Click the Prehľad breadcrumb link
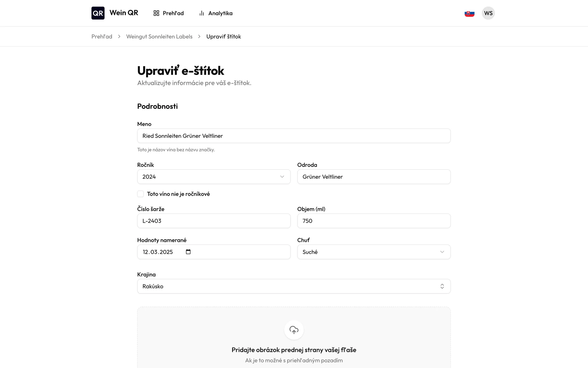588x368 pixels. pos(102,37)
